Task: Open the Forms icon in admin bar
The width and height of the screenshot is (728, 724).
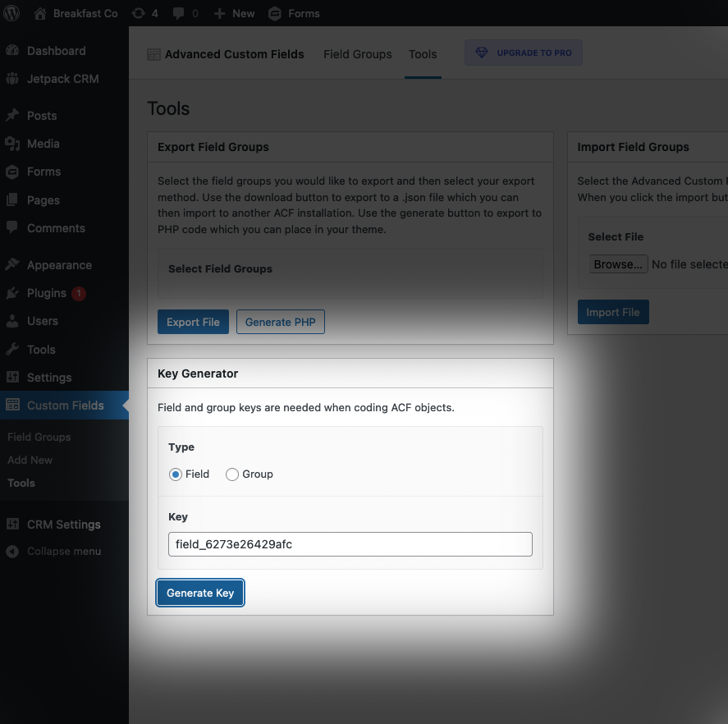Action: coord(275,14)
